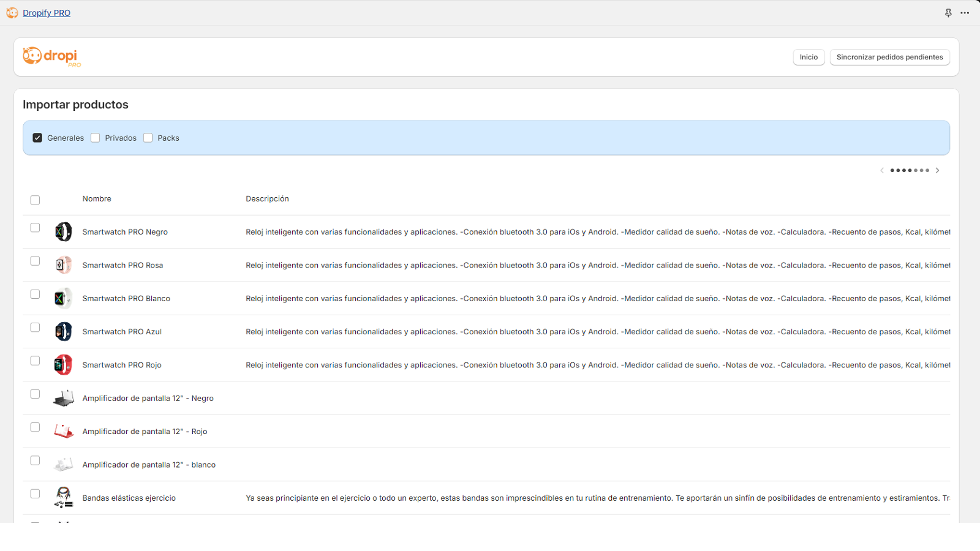Click Amplificador de pantalla Negro thumbnail

[63, 399]
